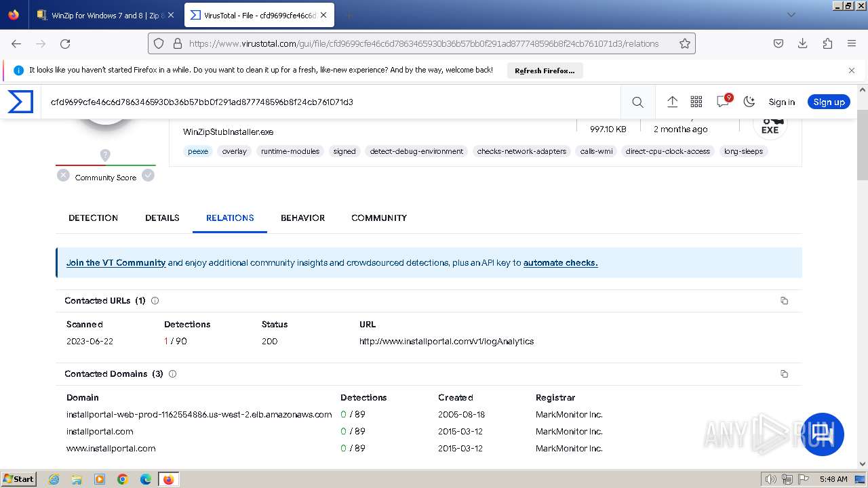Click info icon next to Contacted Domains
The image size is (868, 488).
pyautogui.click(x=172, y=373)
